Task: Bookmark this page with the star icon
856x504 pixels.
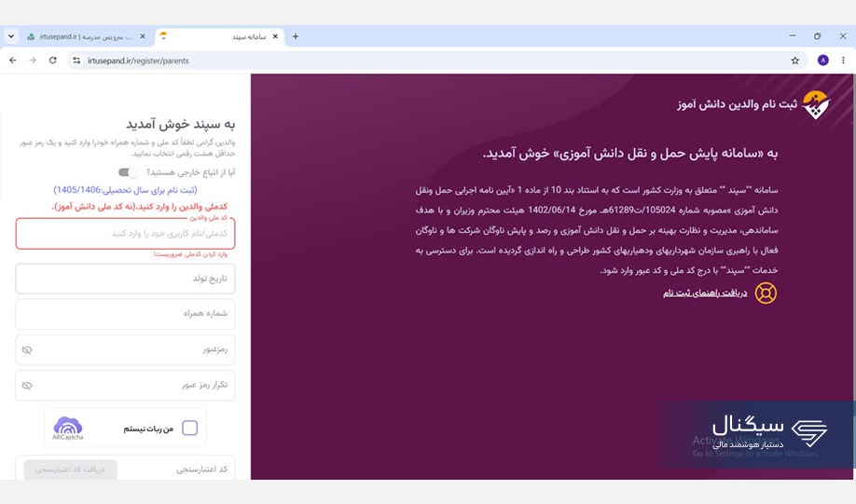Action: click(x=794, y=61)
